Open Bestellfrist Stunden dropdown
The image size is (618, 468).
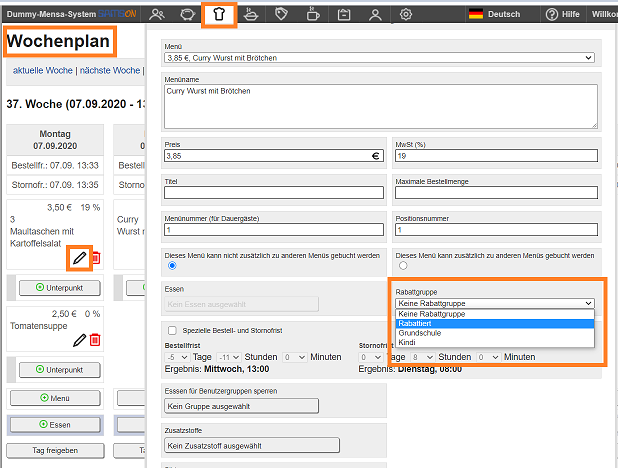pyautogui.click(x=229, y=357)
